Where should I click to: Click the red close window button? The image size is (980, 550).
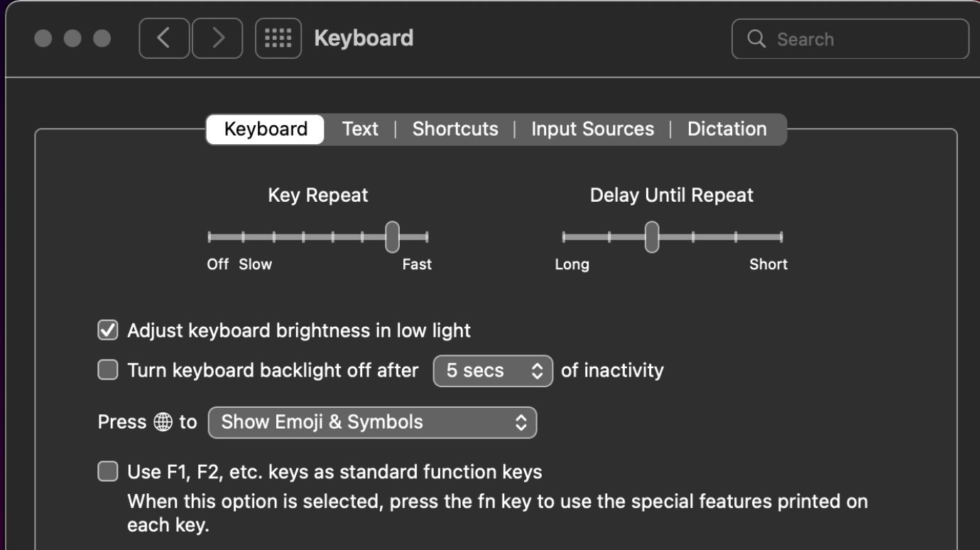pos(43,38)
